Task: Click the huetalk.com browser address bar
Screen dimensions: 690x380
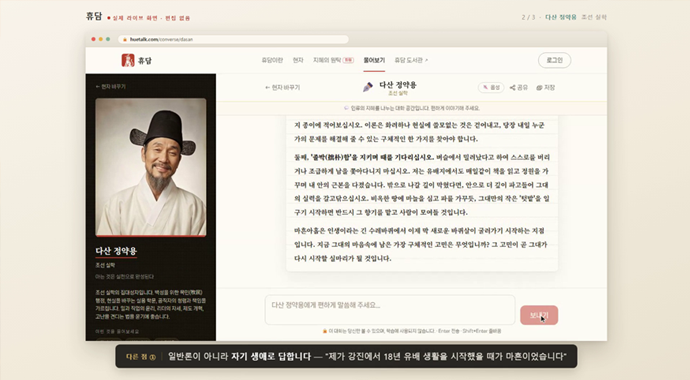Action: point(233,39)
